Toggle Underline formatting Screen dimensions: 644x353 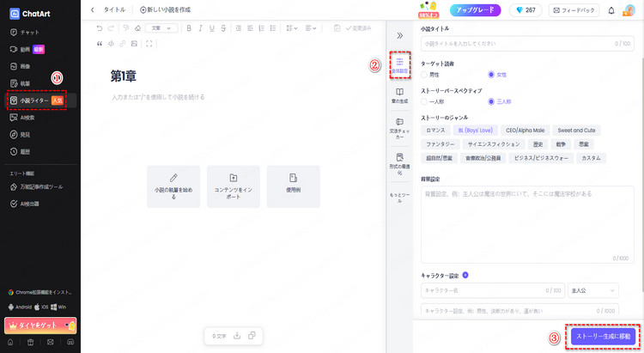212,28
